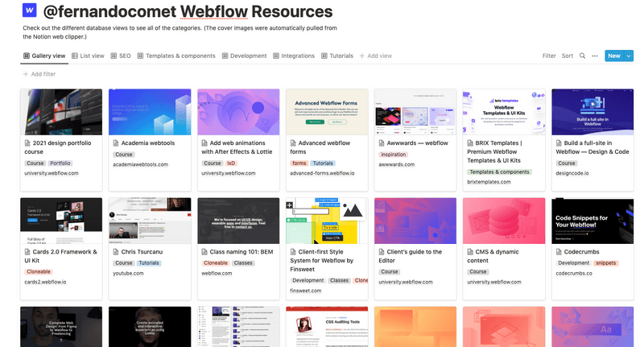Click page icon beside Class naming 101: BEM

pyautogui.click(x=204, y=252)
